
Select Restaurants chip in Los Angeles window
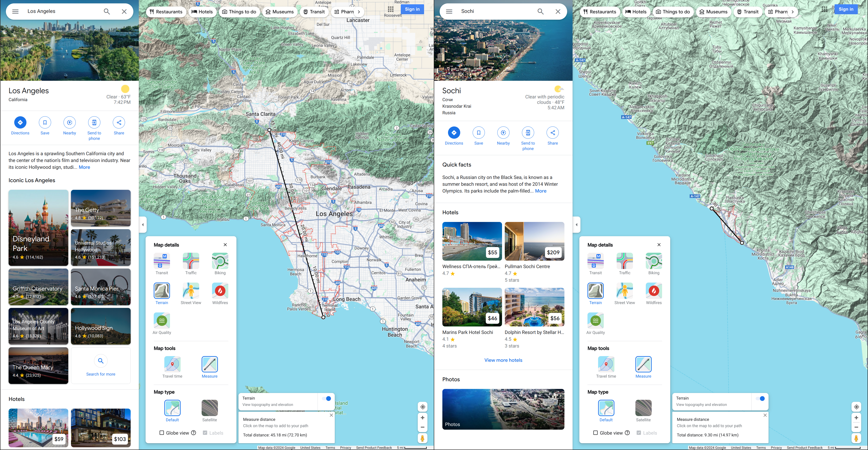pos(166,12)
